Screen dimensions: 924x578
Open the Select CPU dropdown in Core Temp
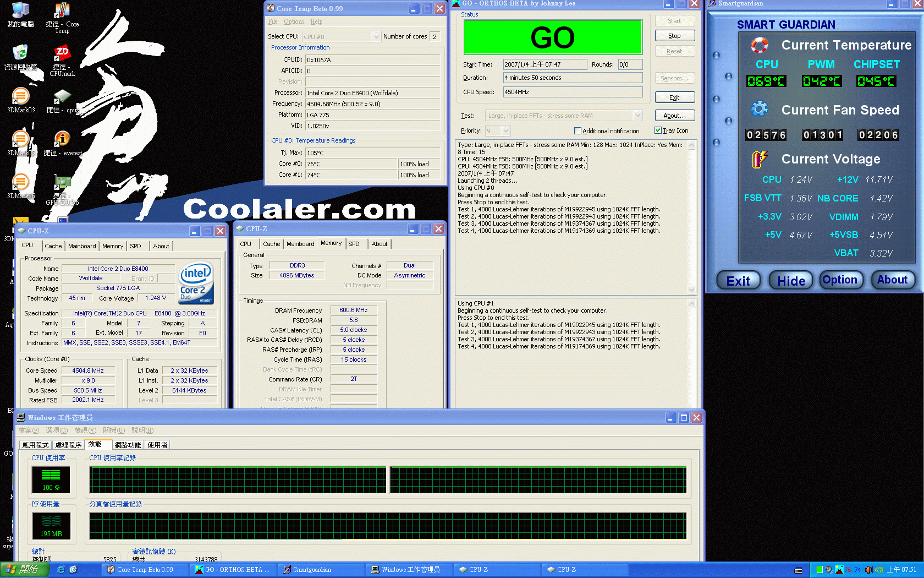coord(376,36)
